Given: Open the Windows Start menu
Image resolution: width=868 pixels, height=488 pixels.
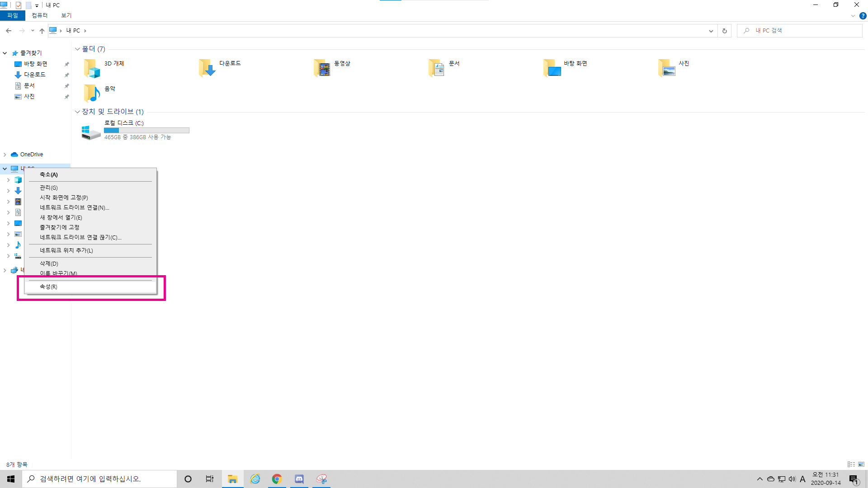Looking at the screenshot, I should click(11, 479).
